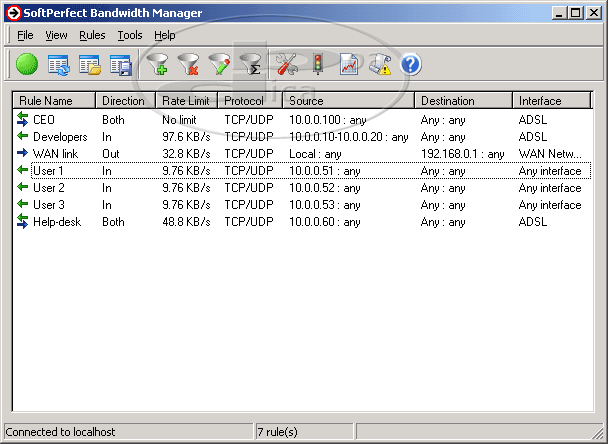Screen dimensions: 608x444
Task: Click the delete rule funnel icon
Action: [x=188, y=66]
